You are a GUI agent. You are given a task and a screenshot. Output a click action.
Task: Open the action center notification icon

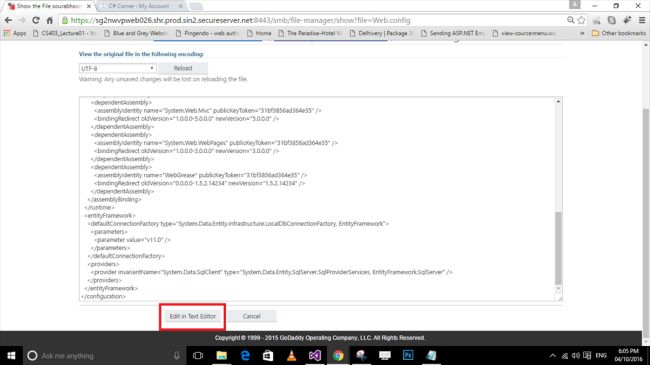click(x=587, y=355)
